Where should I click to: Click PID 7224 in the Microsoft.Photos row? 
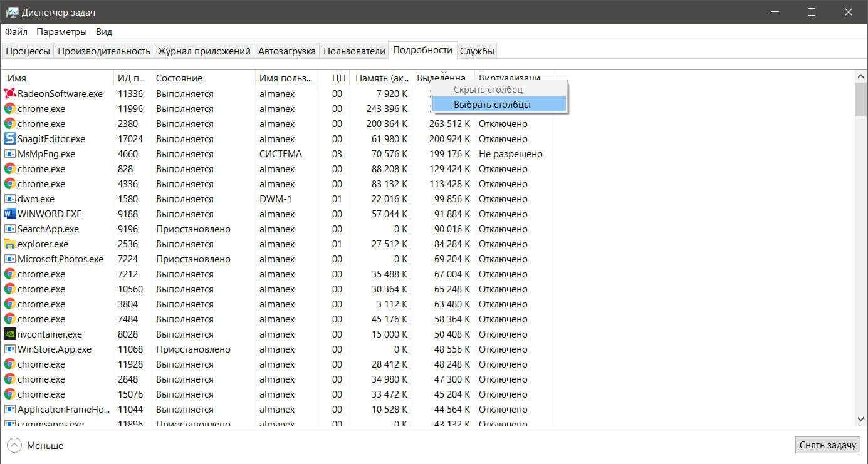coord(128,259)
